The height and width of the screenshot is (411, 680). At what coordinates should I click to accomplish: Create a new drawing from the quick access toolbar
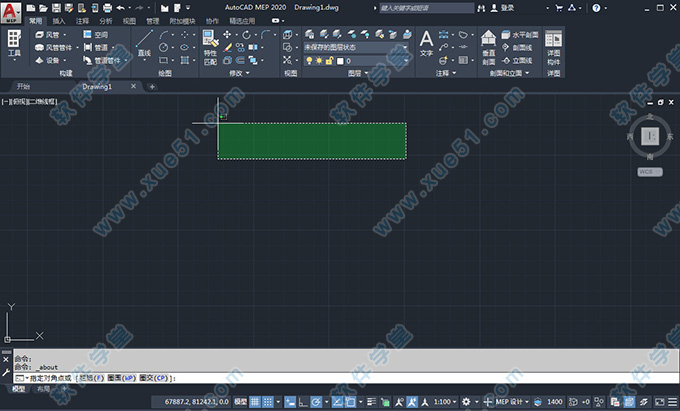(x=30, y=8)
